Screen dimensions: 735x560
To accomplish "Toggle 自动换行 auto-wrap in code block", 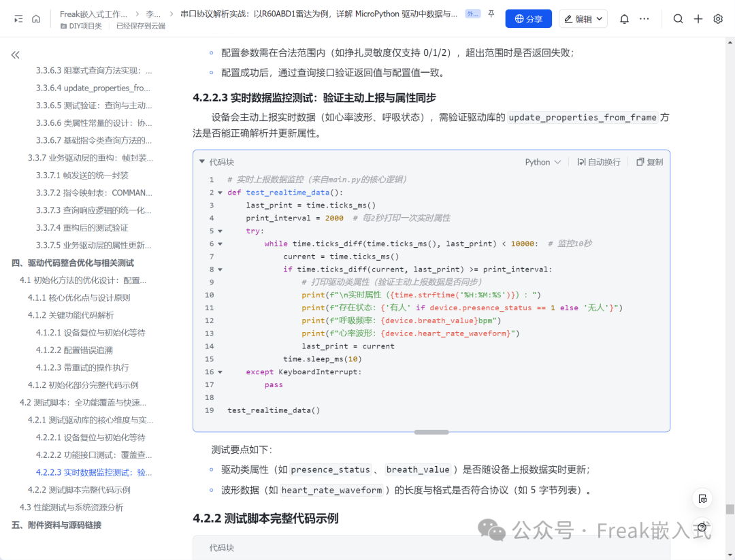I will [599, 162].
